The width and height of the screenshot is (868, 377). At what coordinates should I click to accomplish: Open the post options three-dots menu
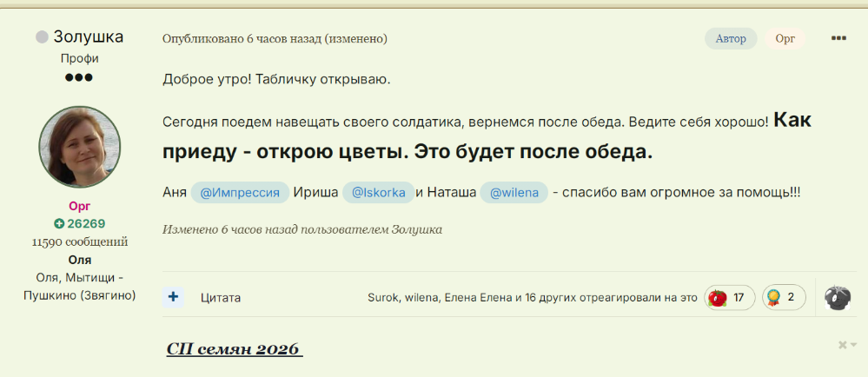tap(838, 38)
